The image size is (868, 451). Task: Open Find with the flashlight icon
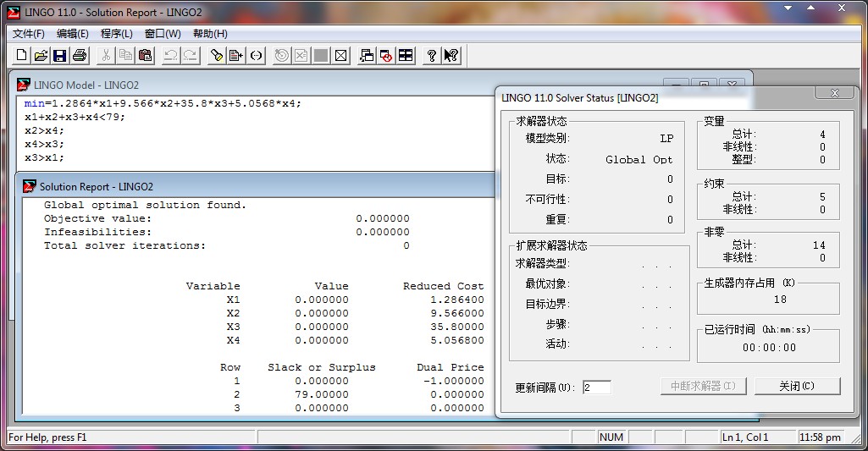[x=217, y=55]
